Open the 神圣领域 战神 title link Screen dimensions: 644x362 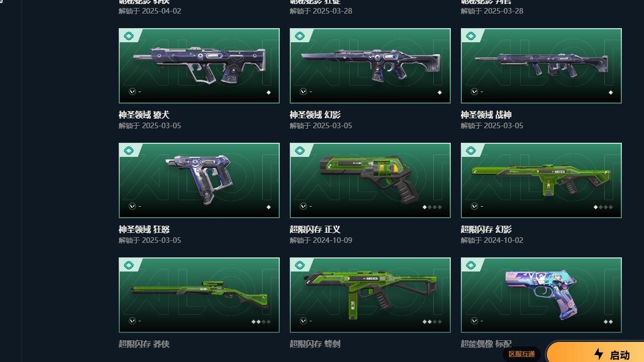tap(486, 115)
